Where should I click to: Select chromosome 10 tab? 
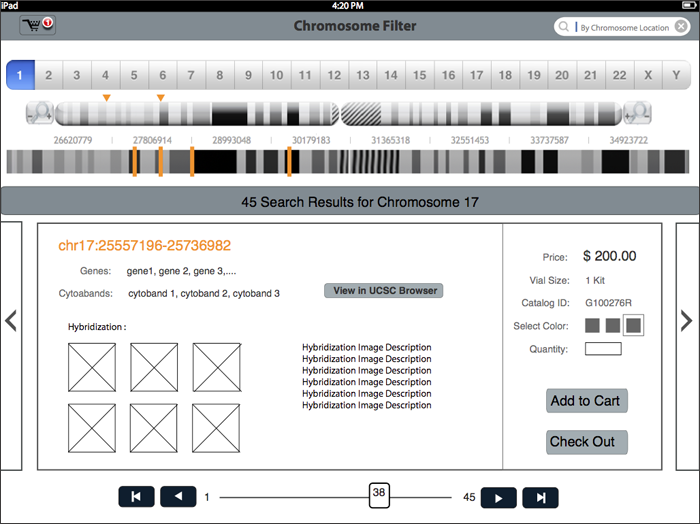pos(276,75)
